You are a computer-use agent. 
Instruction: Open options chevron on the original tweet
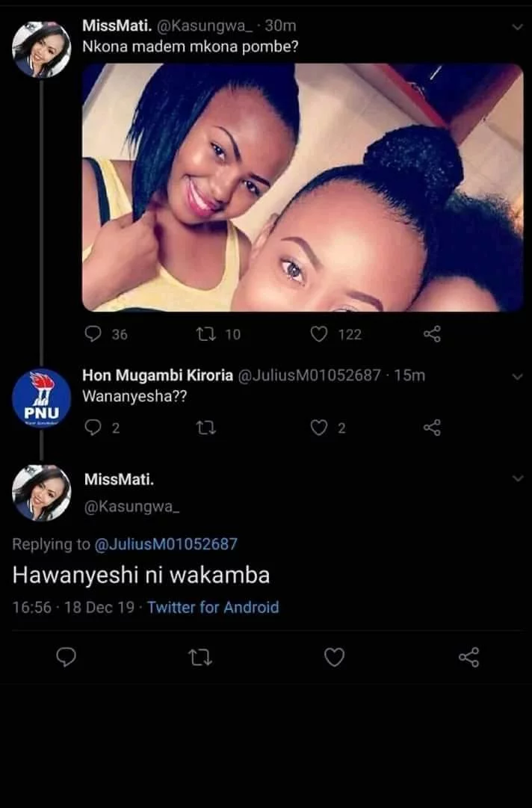[x=517, y=27]
